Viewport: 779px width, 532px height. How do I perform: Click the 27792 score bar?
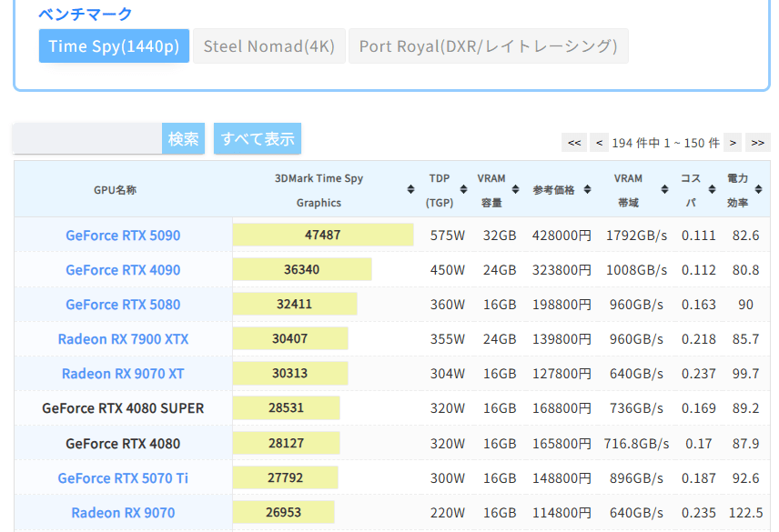(x=285, y=477)
